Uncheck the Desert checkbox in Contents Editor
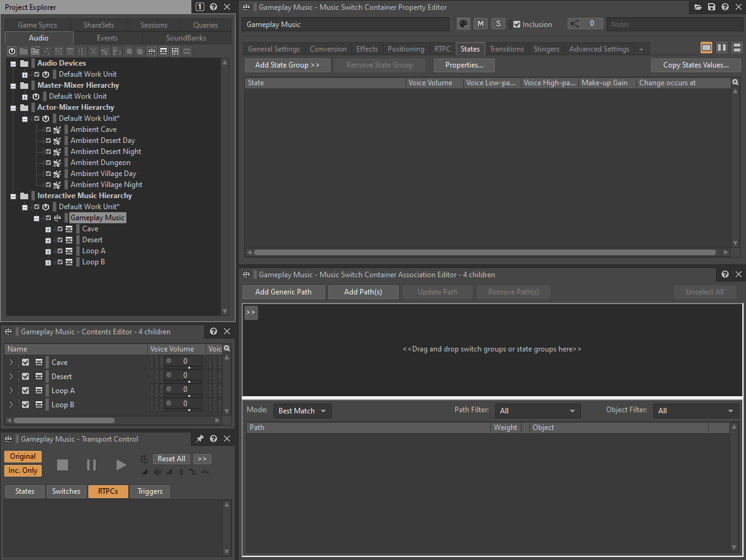 [x=26, y=377]
